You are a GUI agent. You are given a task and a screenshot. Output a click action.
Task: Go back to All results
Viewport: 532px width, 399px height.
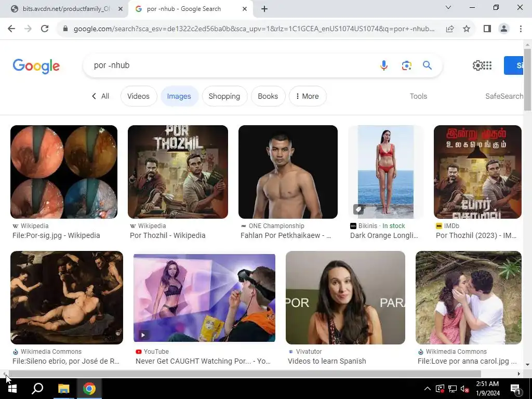[100, 96]
